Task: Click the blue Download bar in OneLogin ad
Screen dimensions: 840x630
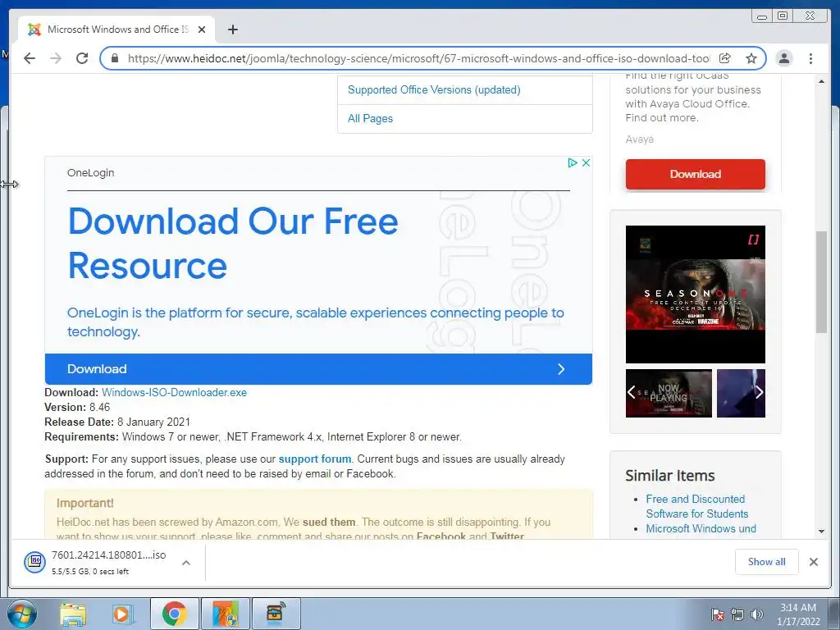Action: [x=318, y=368]
